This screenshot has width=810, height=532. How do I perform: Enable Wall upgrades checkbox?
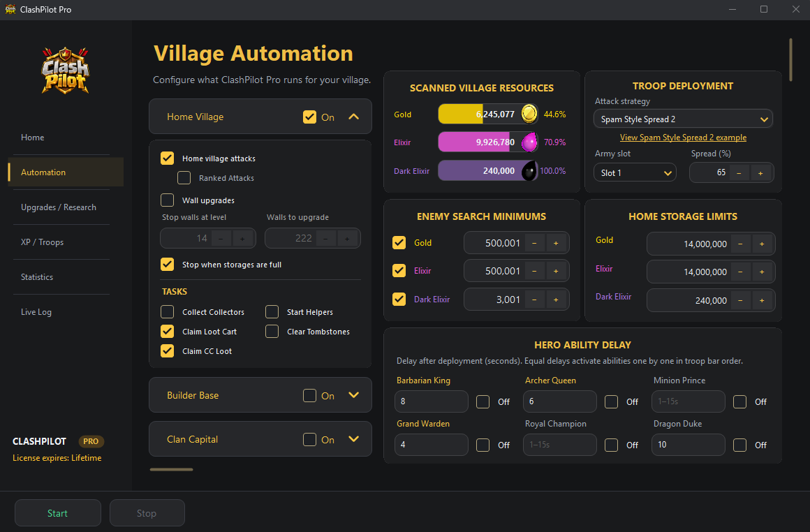click(x=167, y=200)
